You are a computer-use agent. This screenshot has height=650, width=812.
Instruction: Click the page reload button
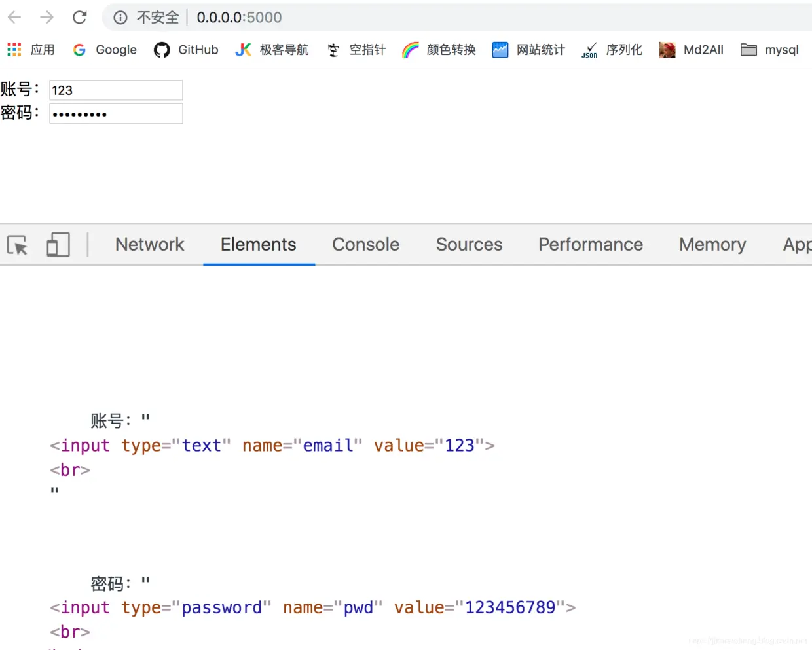click(x=79, y=17)
